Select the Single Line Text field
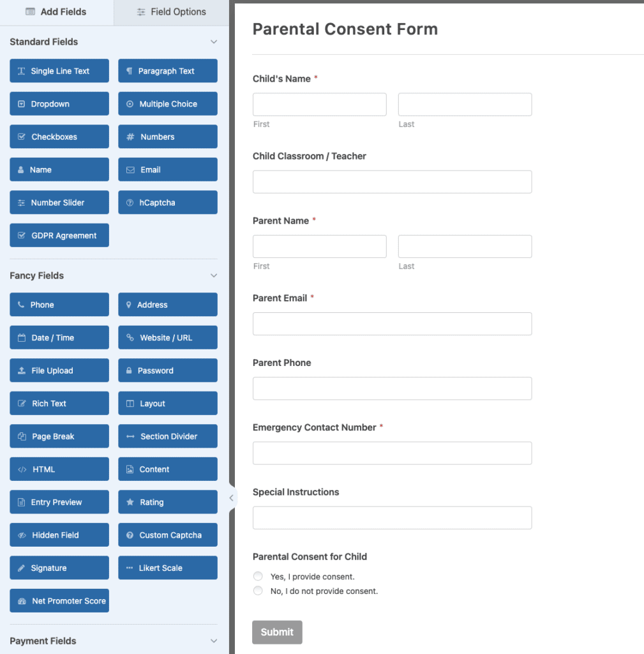This screenshot has height=654, width=644. pyautogui.click(x=59, y=71)
